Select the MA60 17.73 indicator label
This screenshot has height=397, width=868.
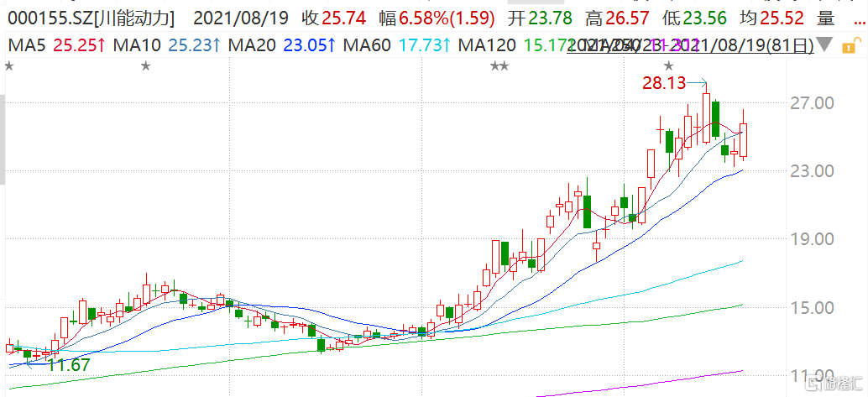pyautogui.click(x=396, y=45)
